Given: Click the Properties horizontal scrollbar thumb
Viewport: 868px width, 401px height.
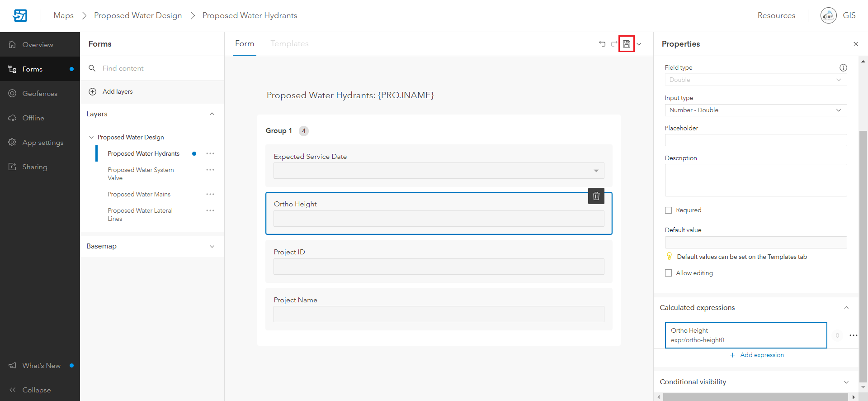Looking at the screenshot, I should (x=755, y=397).
